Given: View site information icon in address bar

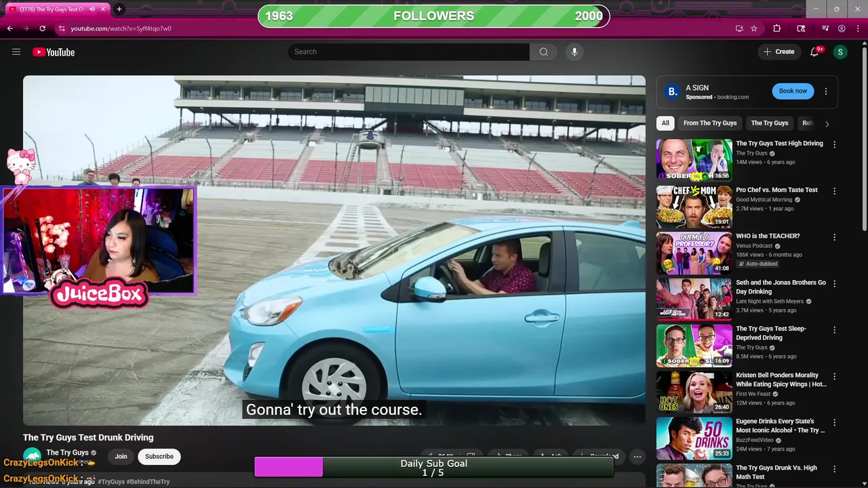Looking at the screenshot, I should (62, 28).
